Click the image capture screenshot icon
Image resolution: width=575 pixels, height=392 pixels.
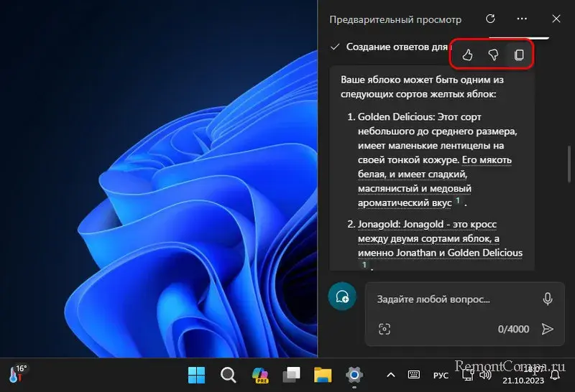pos(385,329)
